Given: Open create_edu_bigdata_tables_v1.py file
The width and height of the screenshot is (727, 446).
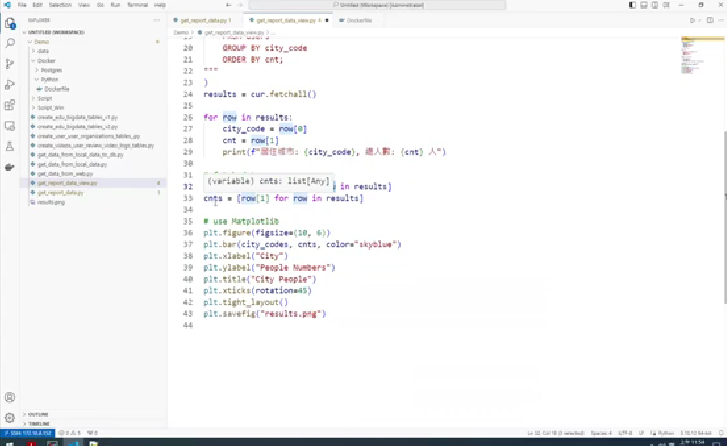Looking at the screenshot, I should point(77,117).
